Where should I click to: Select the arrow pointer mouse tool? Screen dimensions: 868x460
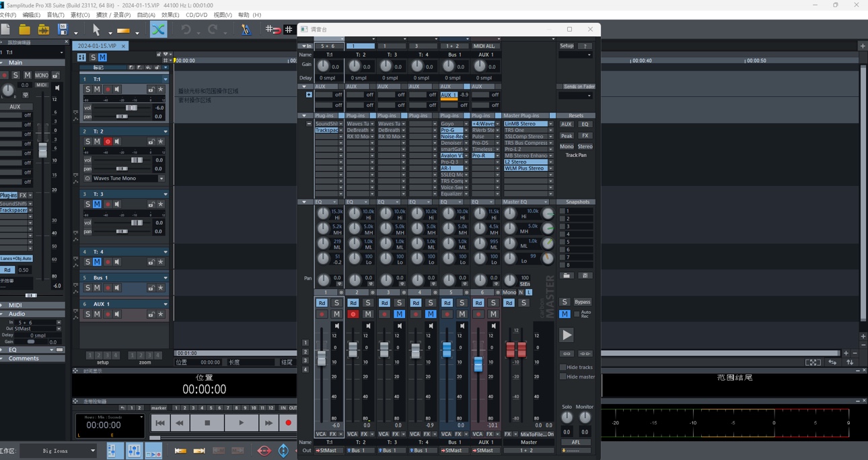pos(96,30)
